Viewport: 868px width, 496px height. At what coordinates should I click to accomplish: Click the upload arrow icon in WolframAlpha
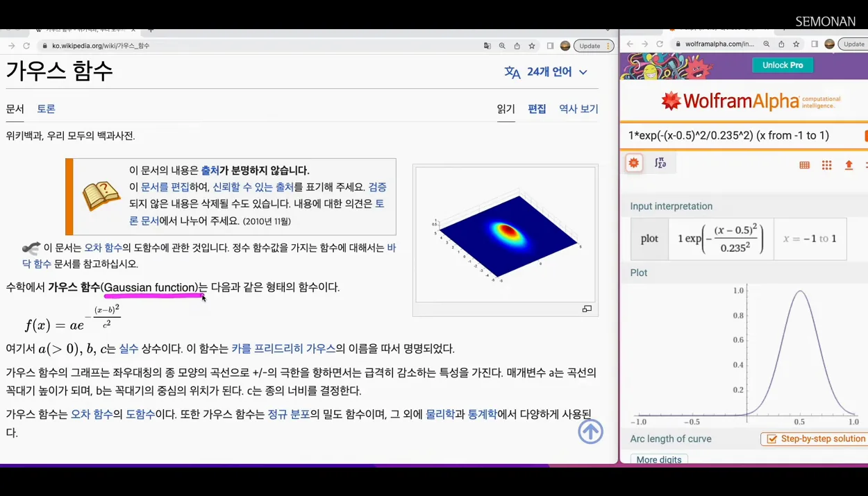(x=849, y=165)
